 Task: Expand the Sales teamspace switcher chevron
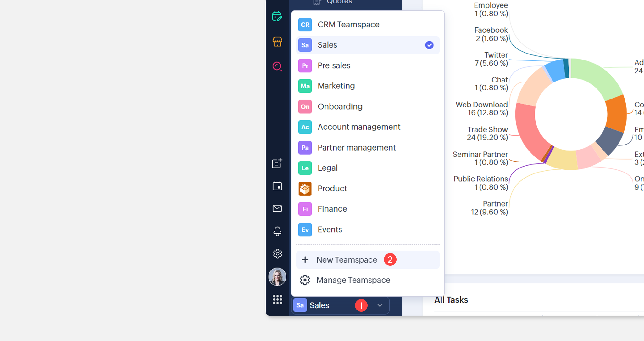coord(380,305)
